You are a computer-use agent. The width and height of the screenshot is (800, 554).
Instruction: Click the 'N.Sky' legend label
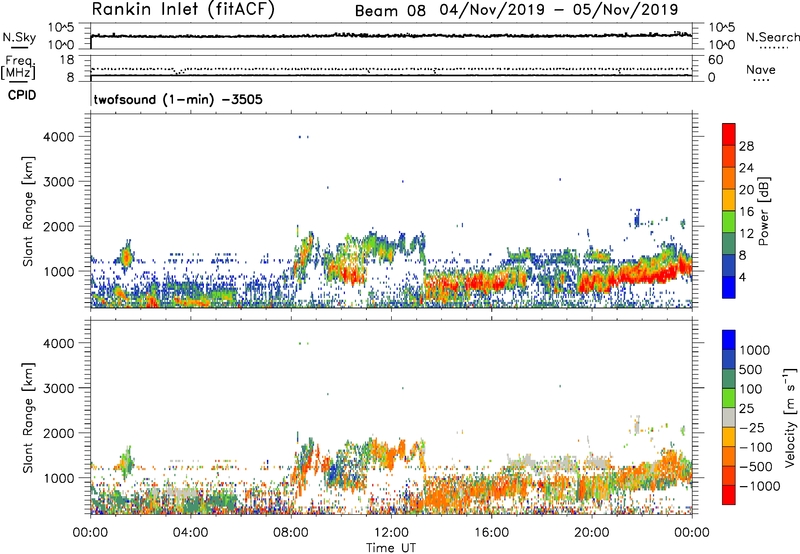[19, 37]
